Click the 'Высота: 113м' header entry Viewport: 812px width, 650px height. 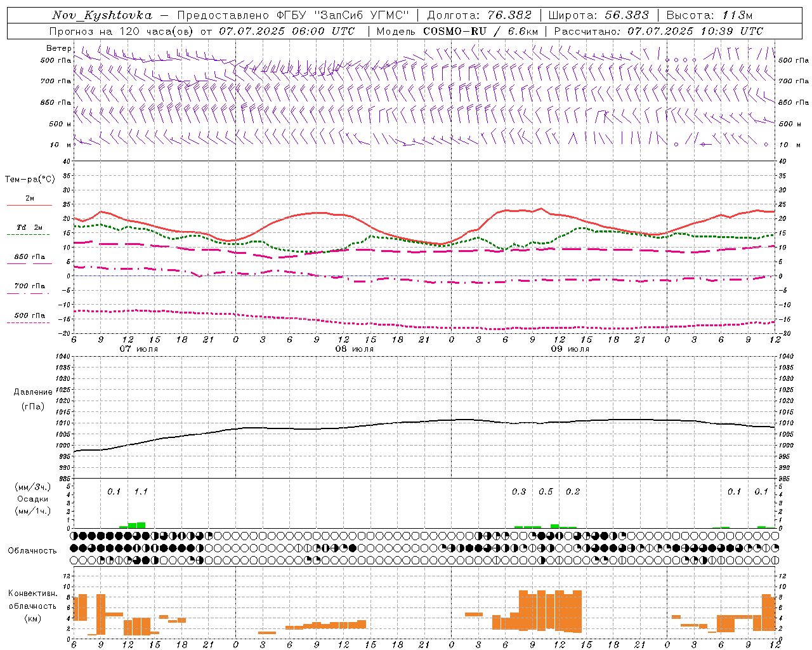(710, 16)
